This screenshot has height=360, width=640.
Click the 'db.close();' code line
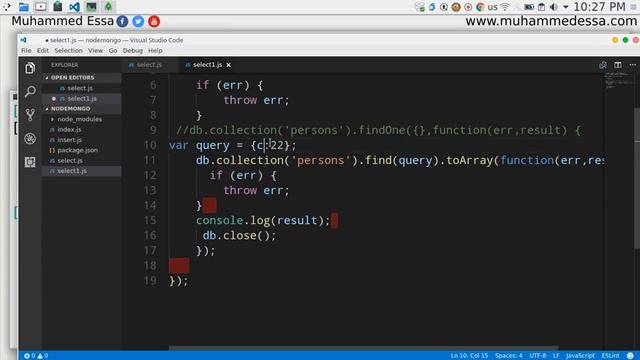point(239,236)
